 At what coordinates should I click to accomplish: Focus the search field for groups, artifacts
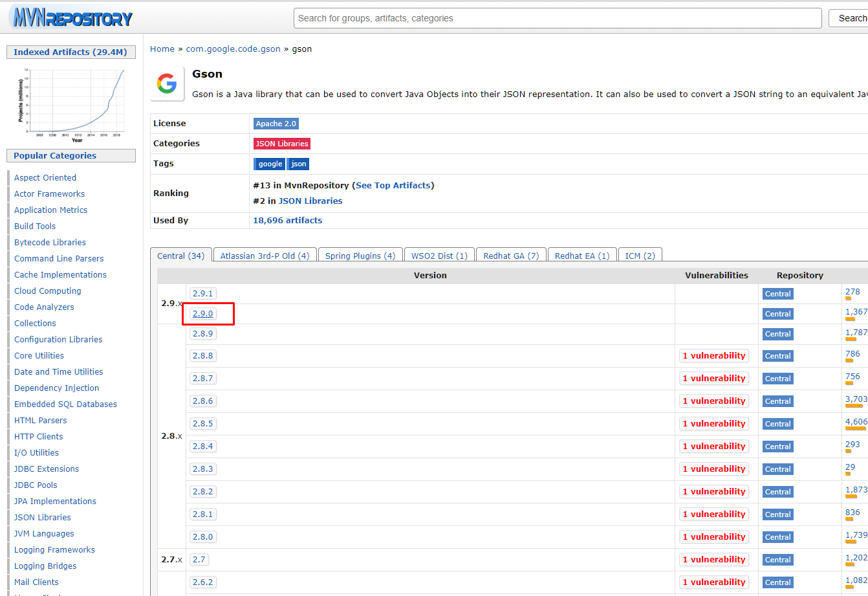(558, 18)
